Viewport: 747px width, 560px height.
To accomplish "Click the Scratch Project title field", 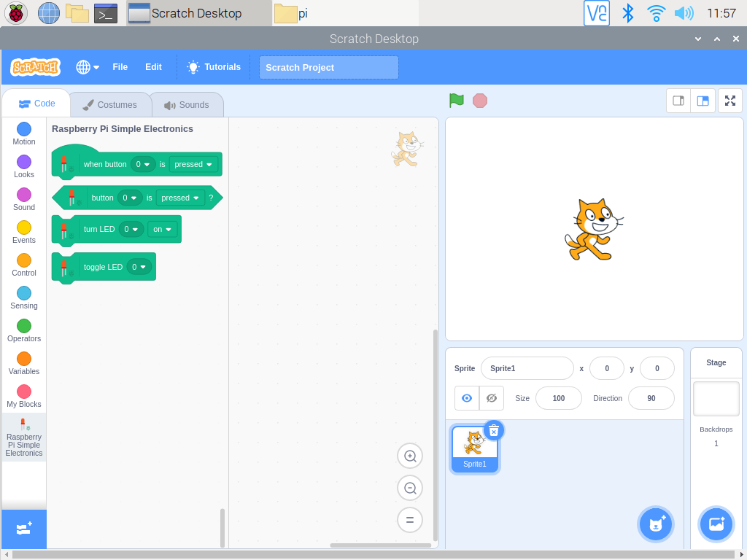I will (x=329, y=68).
